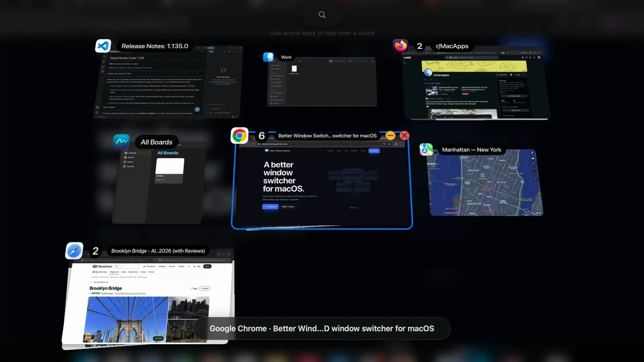Click the 'All Boards' title pill

[157, 142]
